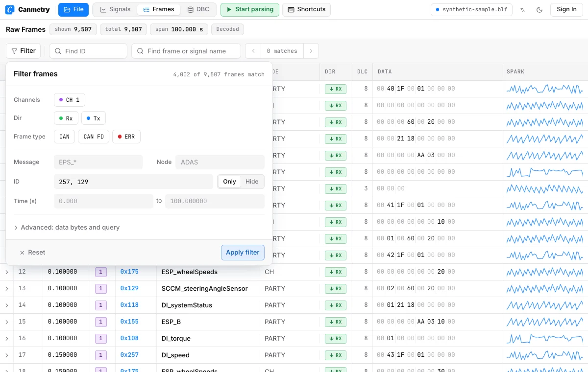Image resolution: width=588 pixels, height=372 pixels.
Task: Click the Message filter input
Action: pyautogui.click(x=98, y=162)
